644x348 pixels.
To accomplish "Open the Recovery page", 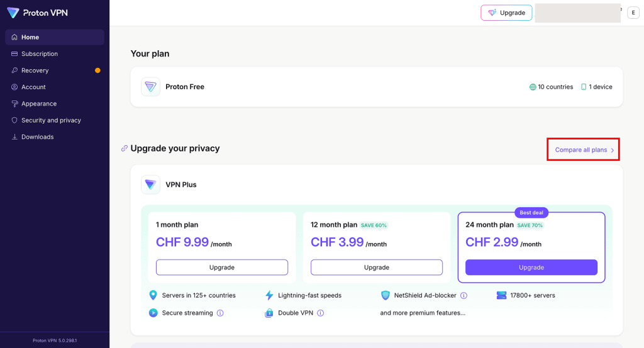I will click(55, 70).
